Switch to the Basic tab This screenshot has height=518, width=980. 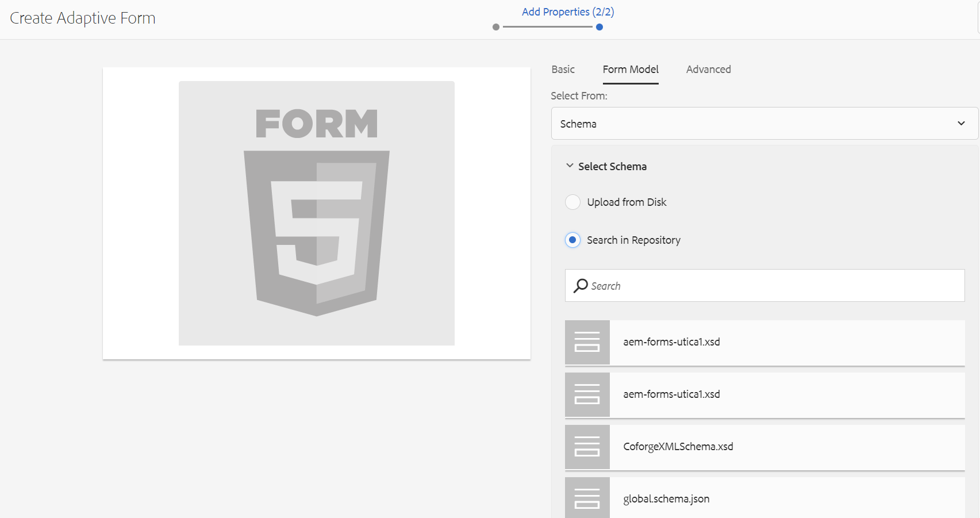click(563, 70)
